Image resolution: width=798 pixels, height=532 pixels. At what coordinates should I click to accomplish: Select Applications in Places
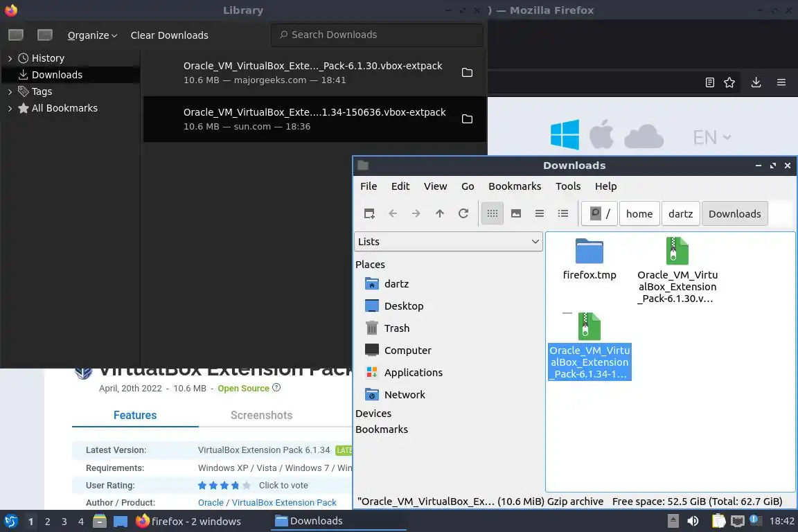[404, 373]
